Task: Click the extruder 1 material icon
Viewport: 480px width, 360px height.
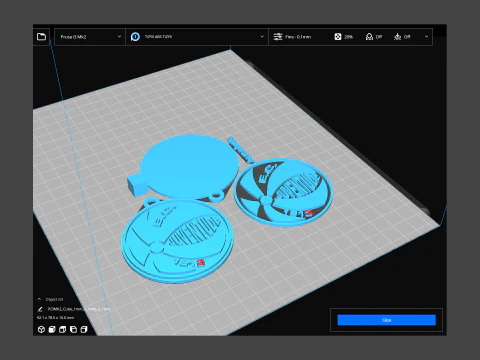Action: 135,37
